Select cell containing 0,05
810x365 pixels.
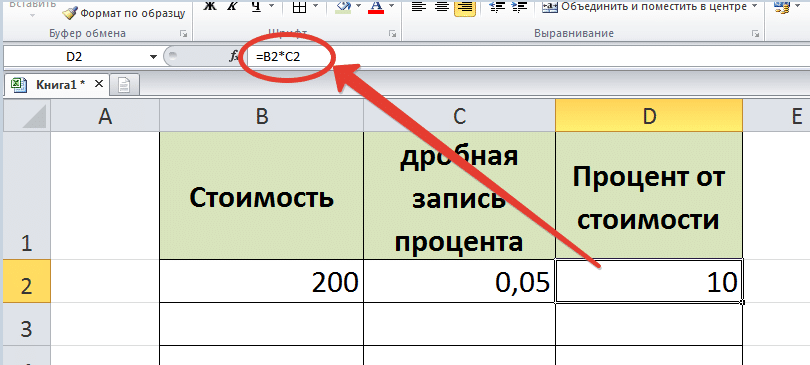click(x=460, y=281)
